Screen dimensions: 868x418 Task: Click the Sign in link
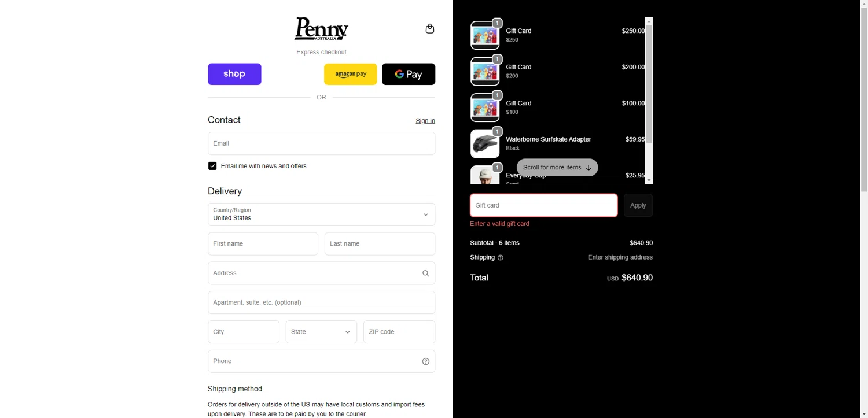(x=425, y=121)
